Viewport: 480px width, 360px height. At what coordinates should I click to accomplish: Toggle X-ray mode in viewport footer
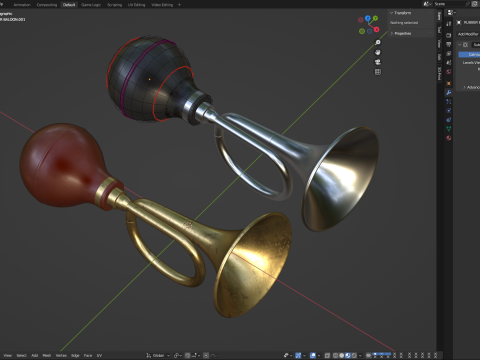coord(327,355)
